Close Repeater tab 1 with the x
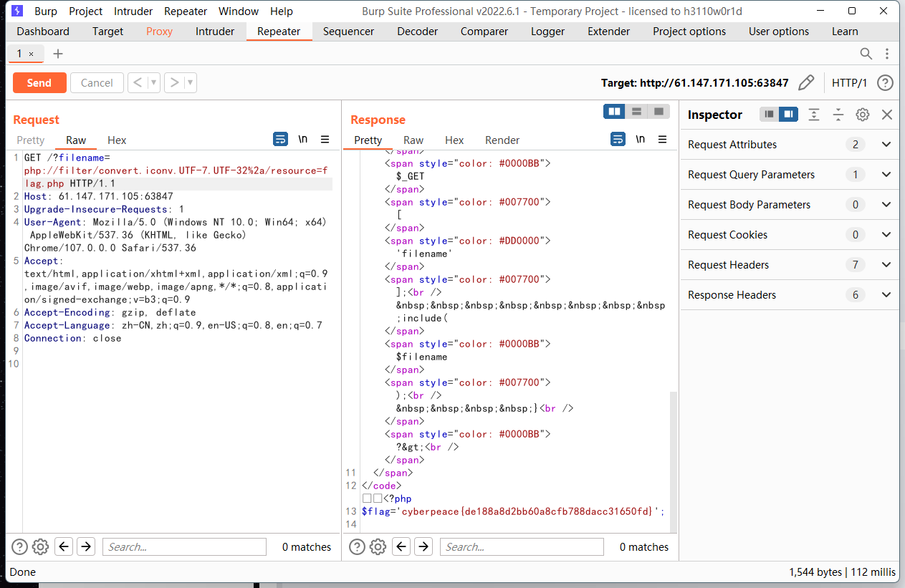The width and height of the screenshot is (905, 588). [31, 54]
